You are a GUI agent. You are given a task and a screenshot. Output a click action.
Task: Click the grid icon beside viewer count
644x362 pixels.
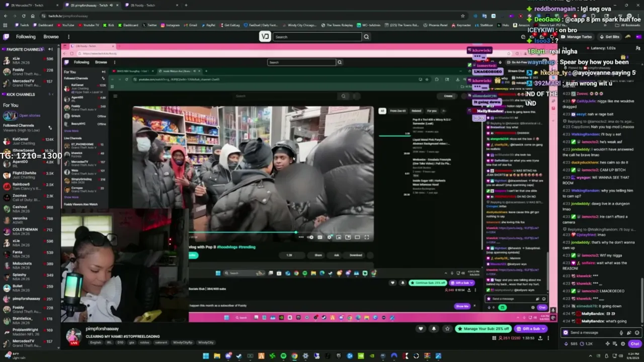[494, 338]
